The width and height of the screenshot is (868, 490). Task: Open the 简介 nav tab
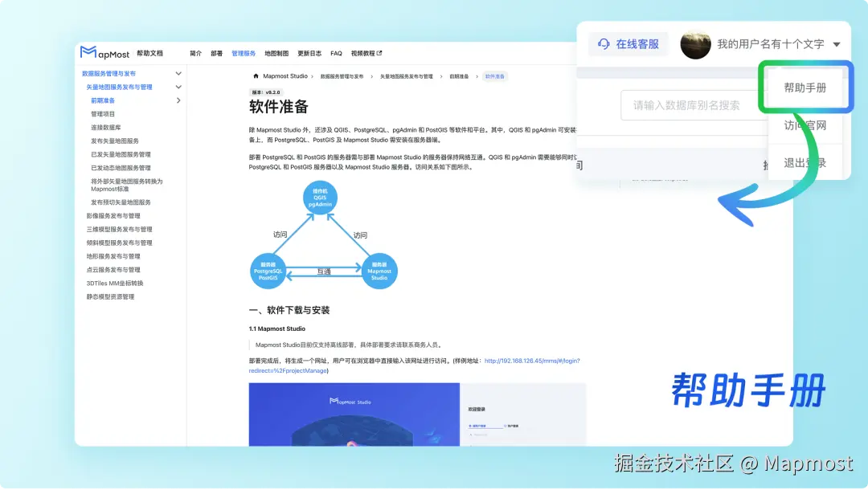pyautogui.click(x=195, y=54)
